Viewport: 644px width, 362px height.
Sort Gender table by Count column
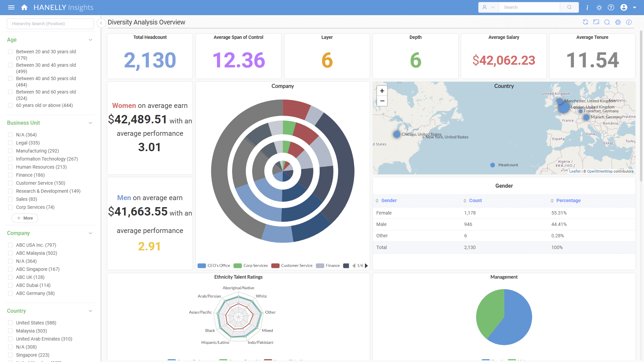[x=475, y=200]
